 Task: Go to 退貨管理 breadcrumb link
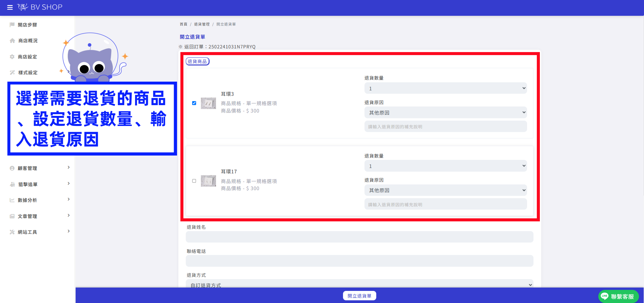[202, 24]
